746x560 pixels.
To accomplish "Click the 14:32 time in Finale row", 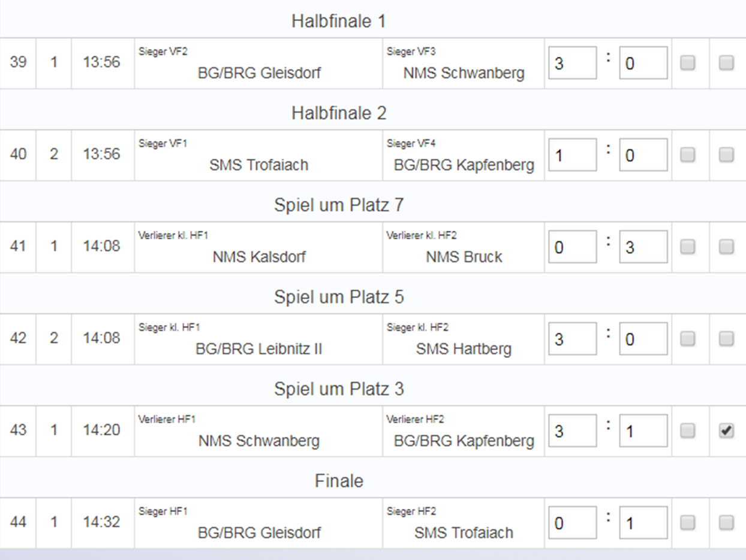I will [x=101, y=522].
